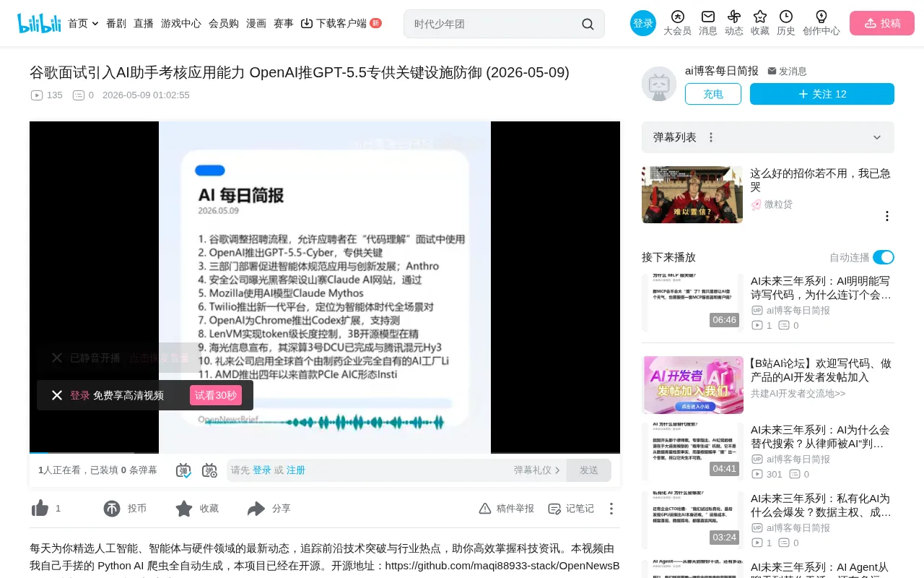Open the danmaku settings icon
Image resolution: width=924 pixels, height=578 pixels.
click(x=209, y=470)
